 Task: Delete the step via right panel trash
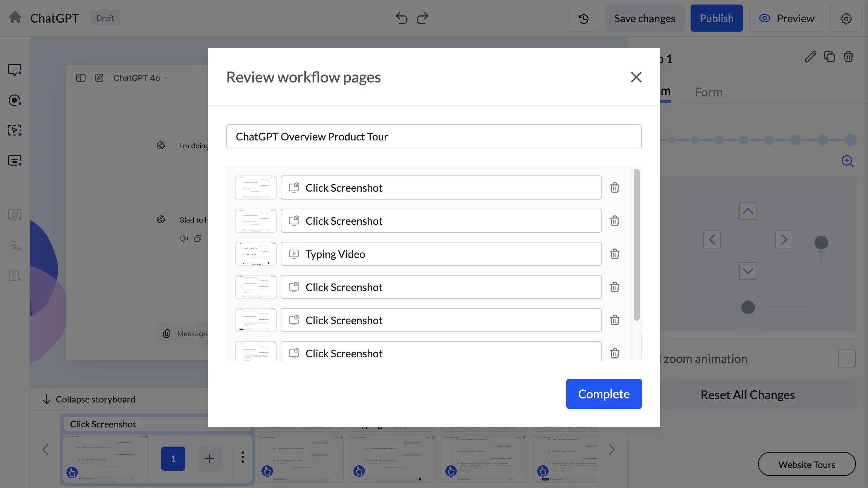pyautogui.click(x=848, y=57)
